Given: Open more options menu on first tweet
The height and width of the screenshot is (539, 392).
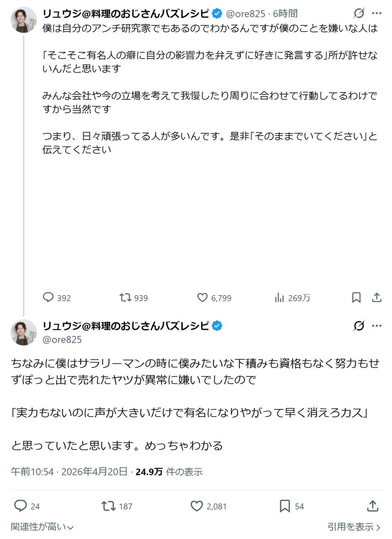Looking at the screenshot, I should pos(376,13).
